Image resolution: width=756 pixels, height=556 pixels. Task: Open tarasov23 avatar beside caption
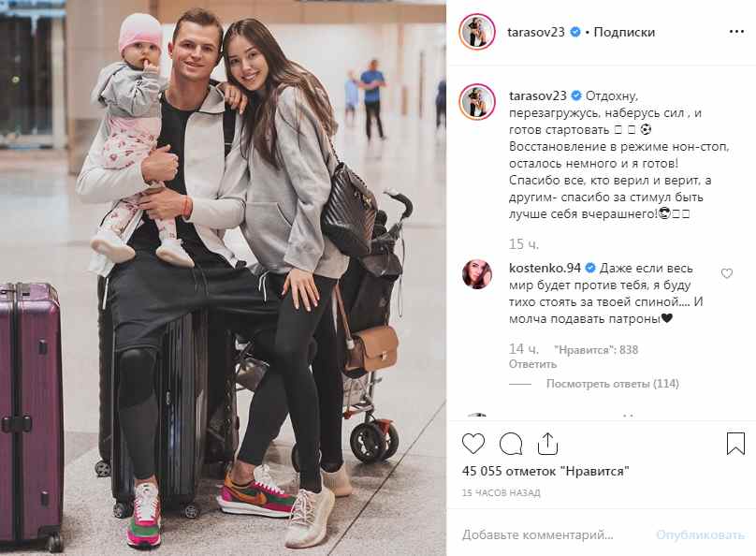(477, 102)
